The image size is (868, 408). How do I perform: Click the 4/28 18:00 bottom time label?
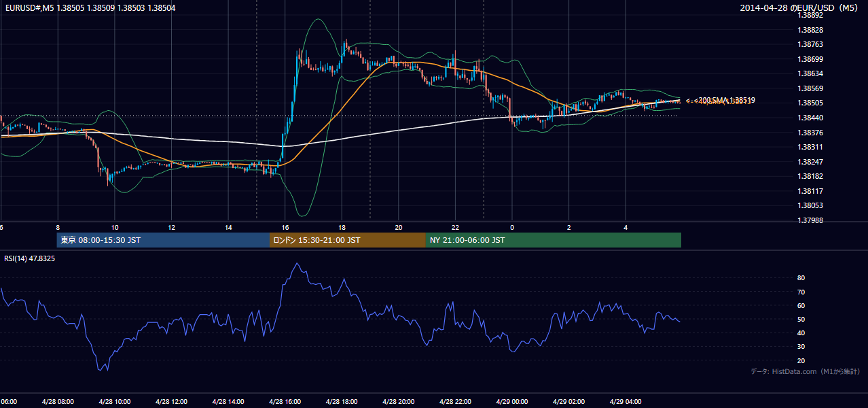tap(342, 401)
